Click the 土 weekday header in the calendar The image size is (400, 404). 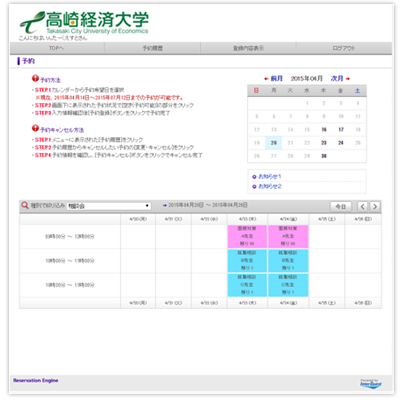tap(358, 90)
